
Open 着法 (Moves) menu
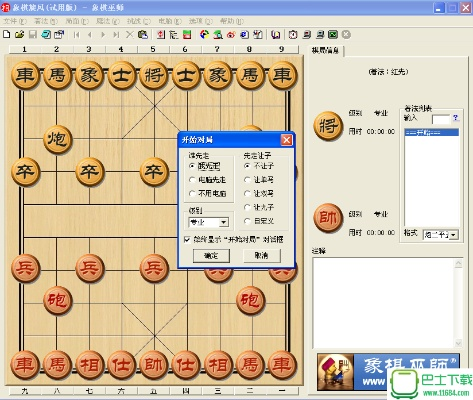(x=46, y=21)
